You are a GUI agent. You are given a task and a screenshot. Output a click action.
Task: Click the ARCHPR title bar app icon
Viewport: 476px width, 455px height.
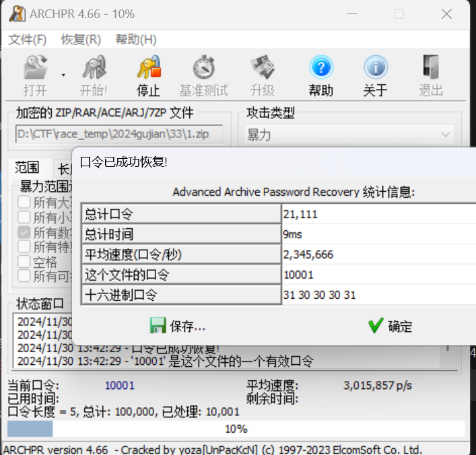[x=18, y=14]
